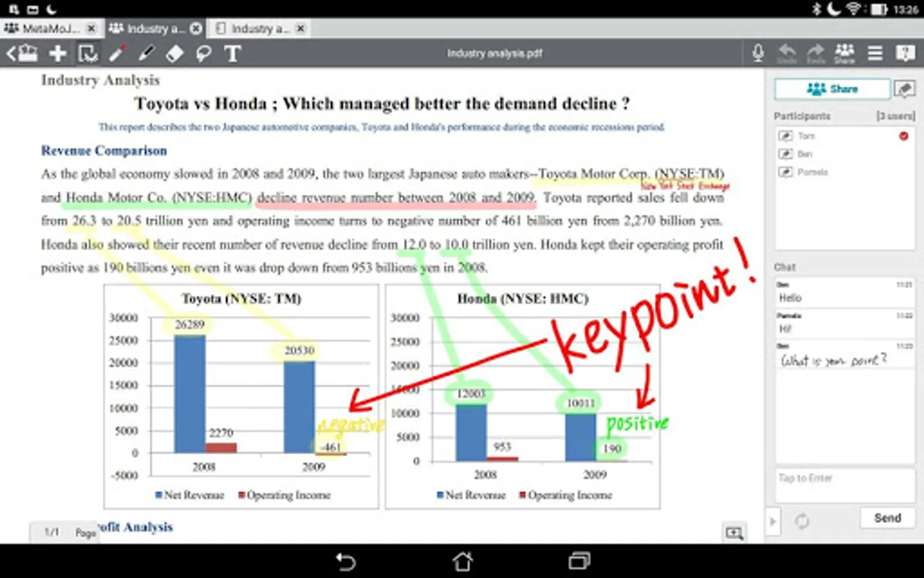Close the second Industry a... tab
This screenshot has width=924, height=578.
point(196,28)
